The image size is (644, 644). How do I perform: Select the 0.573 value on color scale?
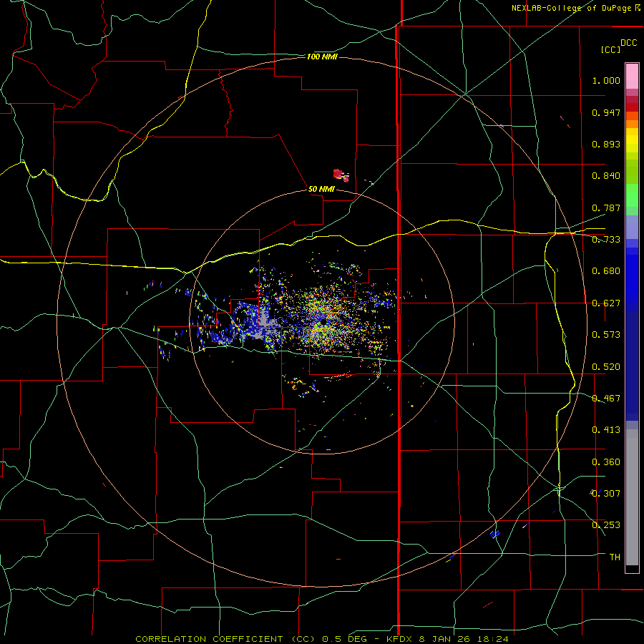pos(606,335)
